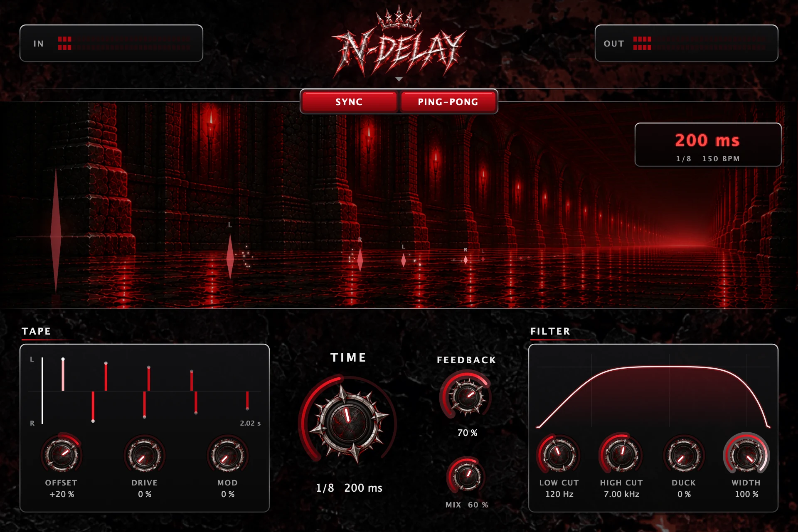This screenshot has height=532, width=798.
Task: Click the large dry signal diamond in visualizer
Action: pos(56,231)
